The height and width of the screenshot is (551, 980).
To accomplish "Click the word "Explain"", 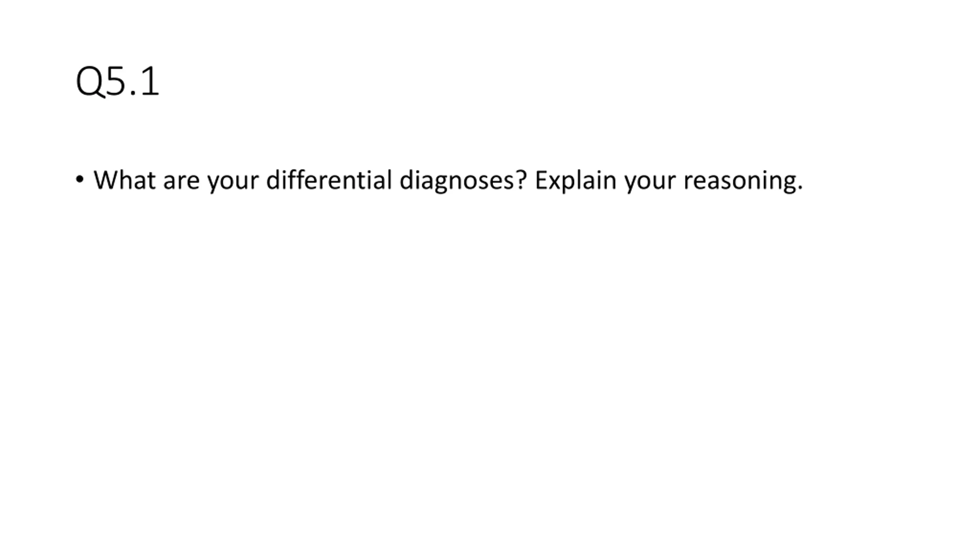I will click(576, 181).
